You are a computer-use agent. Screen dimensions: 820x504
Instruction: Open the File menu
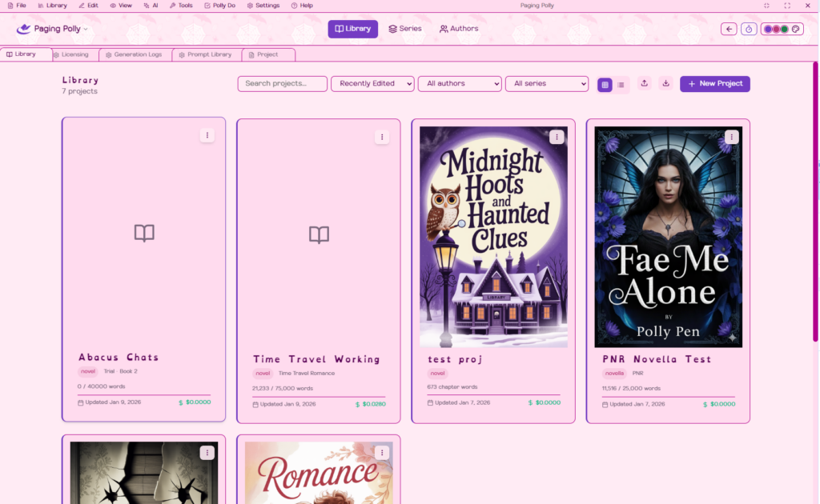pos(17,6)
